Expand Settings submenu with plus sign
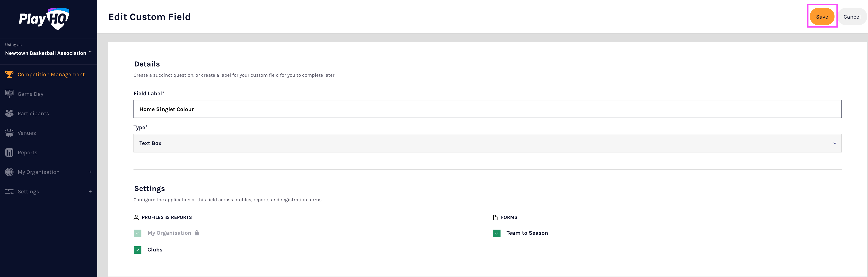 (90, 191)
